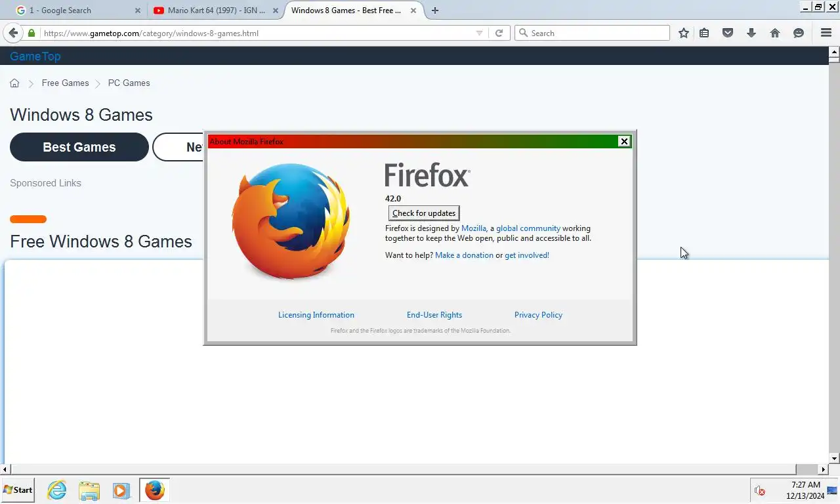Image resolution: width=840 pixels, height=504 pixels.
Task: Click the GameTop logo link
Action: [x=35, y=56]
